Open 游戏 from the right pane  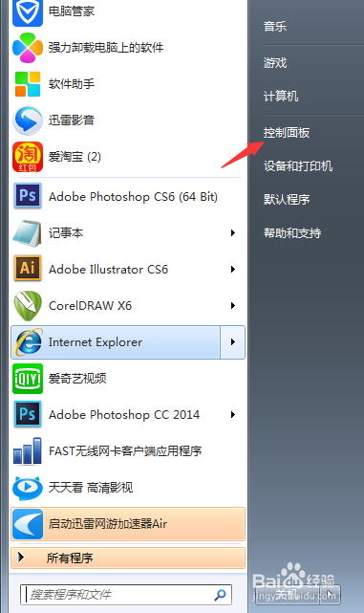(275, 62)
